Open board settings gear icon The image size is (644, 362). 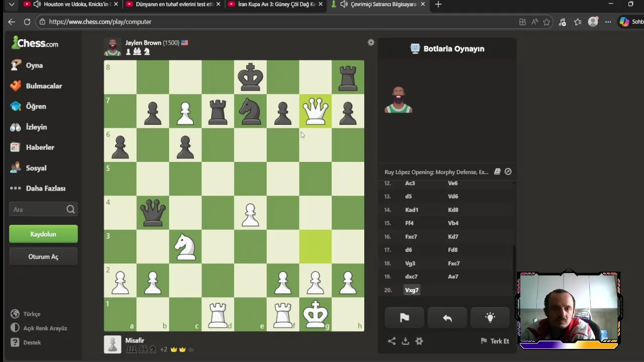371,43
